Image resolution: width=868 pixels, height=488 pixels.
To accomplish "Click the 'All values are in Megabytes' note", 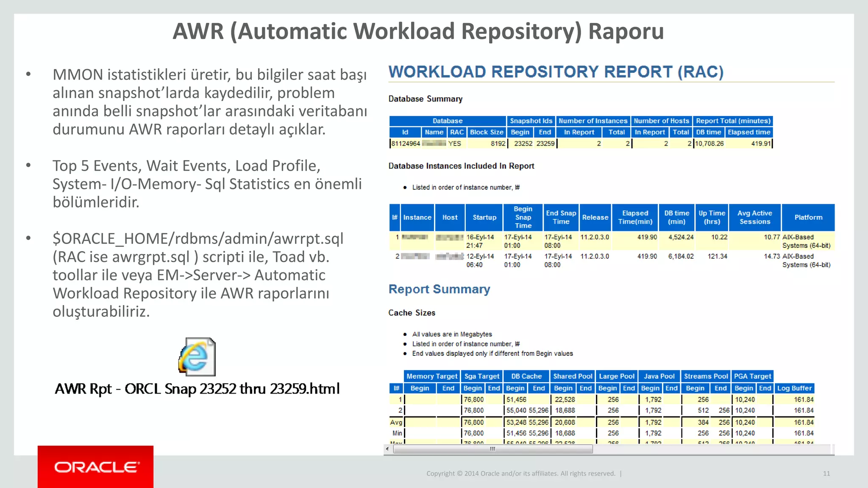I will [x=452, y=334].
